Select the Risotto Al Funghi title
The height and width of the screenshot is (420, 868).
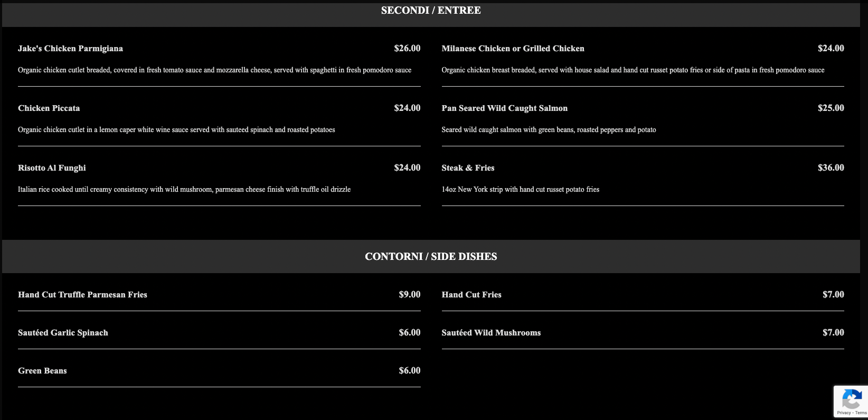52,168
